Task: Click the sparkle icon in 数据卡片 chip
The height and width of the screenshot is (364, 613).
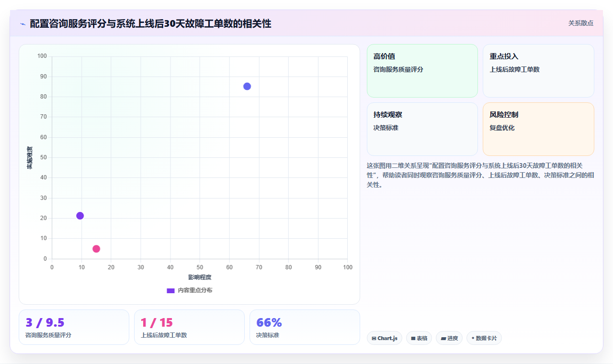Action: 473,338
